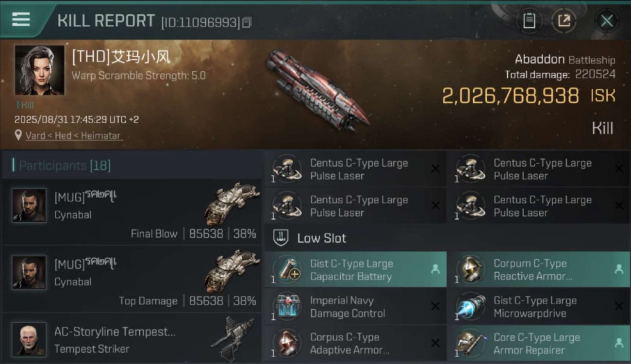Screen dimensions: 631x364
Task: Select Gist C-Type Large Capacitor Battery module
Action: [355, 270]
